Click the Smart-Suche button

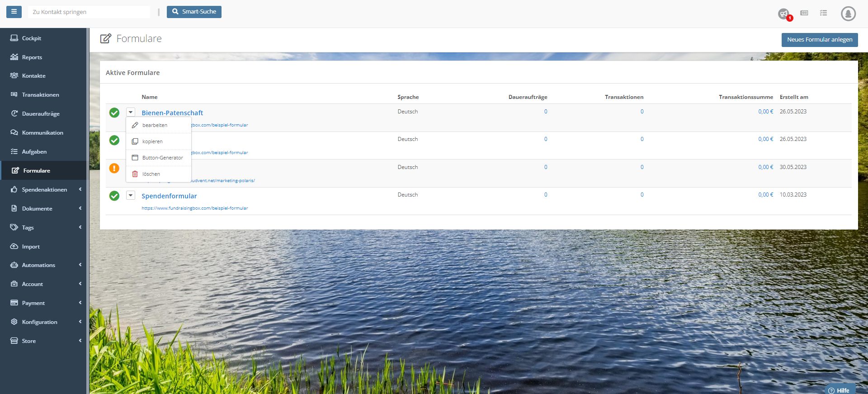point(194,12)
